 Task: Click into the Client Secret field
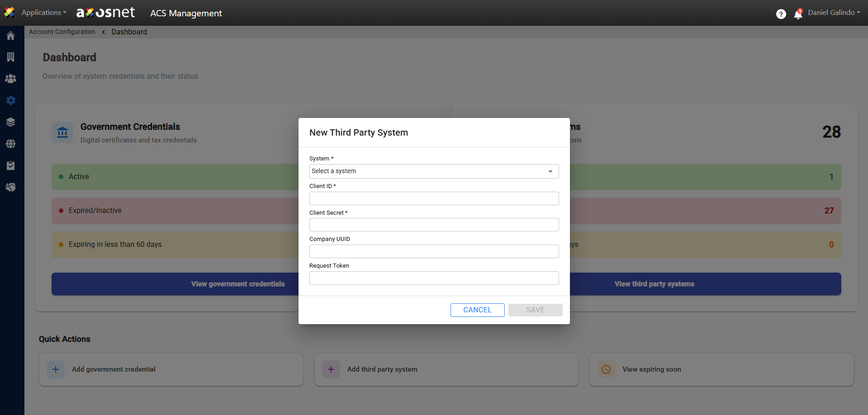434,225
